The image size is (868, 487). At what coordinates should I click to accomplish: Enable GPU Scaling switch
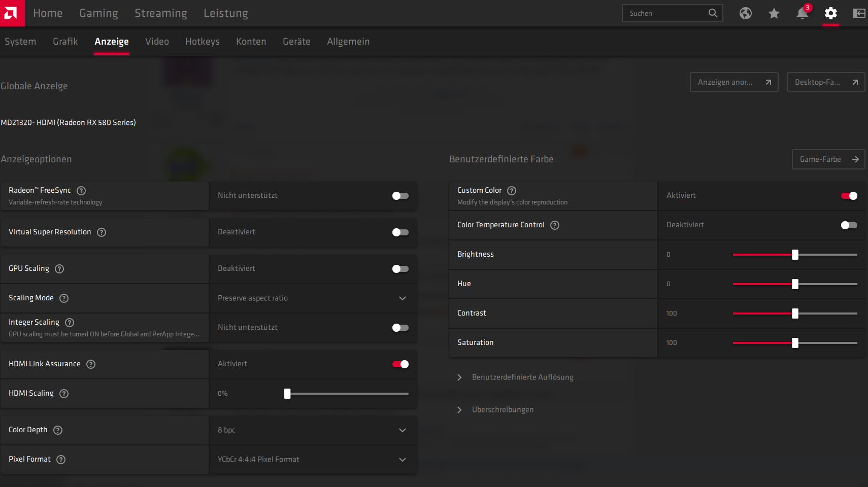click(400, 269)
